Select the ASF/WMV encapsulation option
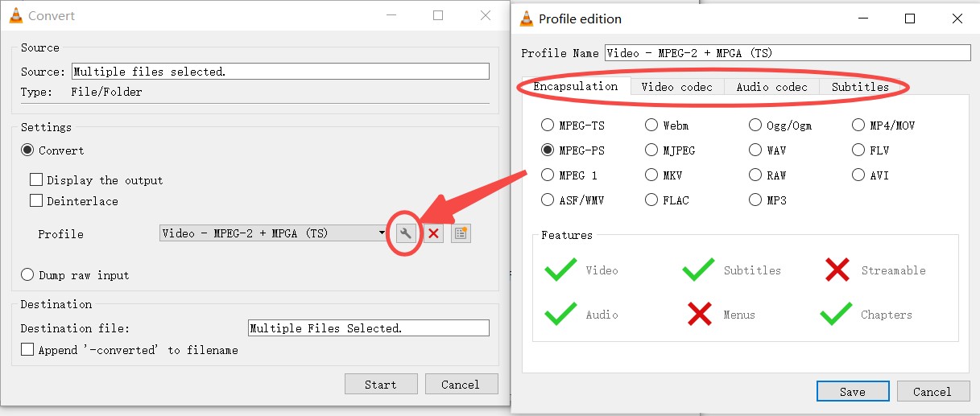Screen dimensions: 980x416 click(x=548, y=200)
